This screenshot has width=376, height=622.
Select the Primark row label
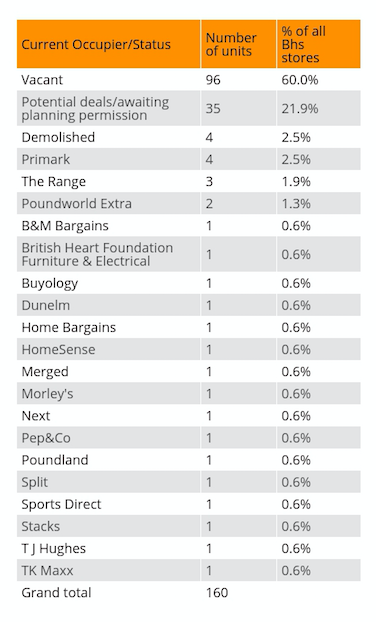[x=46, y=159]
